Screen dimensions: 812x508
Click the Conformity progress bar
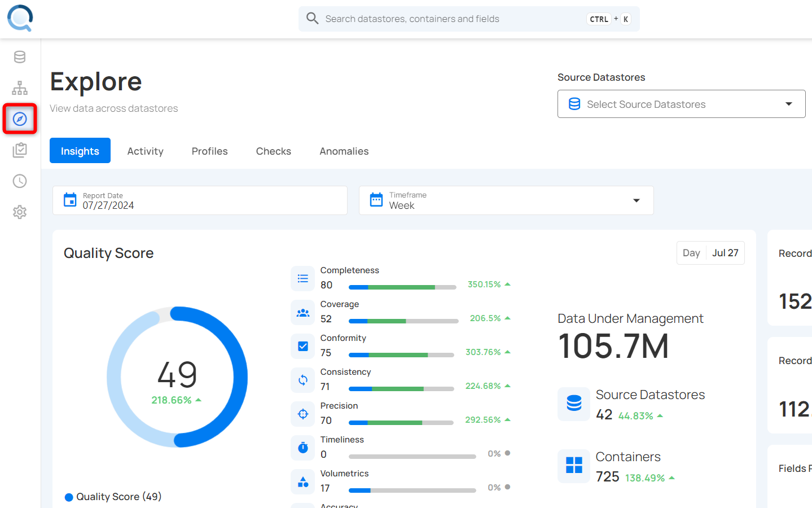401,355
